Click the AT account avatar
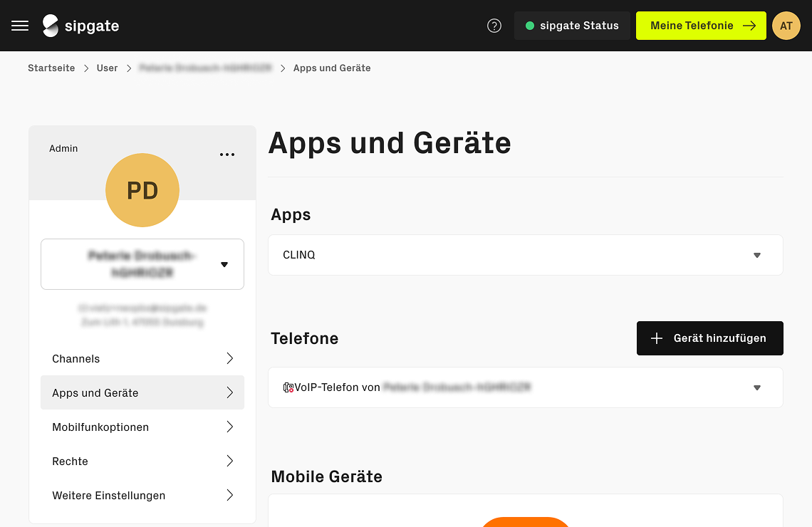The height and width of the screenshot is (527, 812). [x=786, y=25]
